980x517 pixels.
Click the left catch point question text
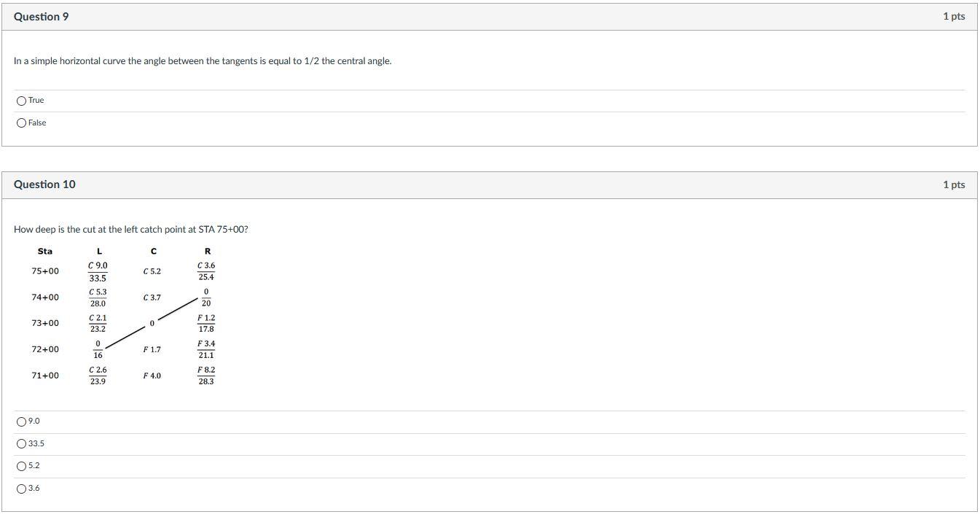131,230
